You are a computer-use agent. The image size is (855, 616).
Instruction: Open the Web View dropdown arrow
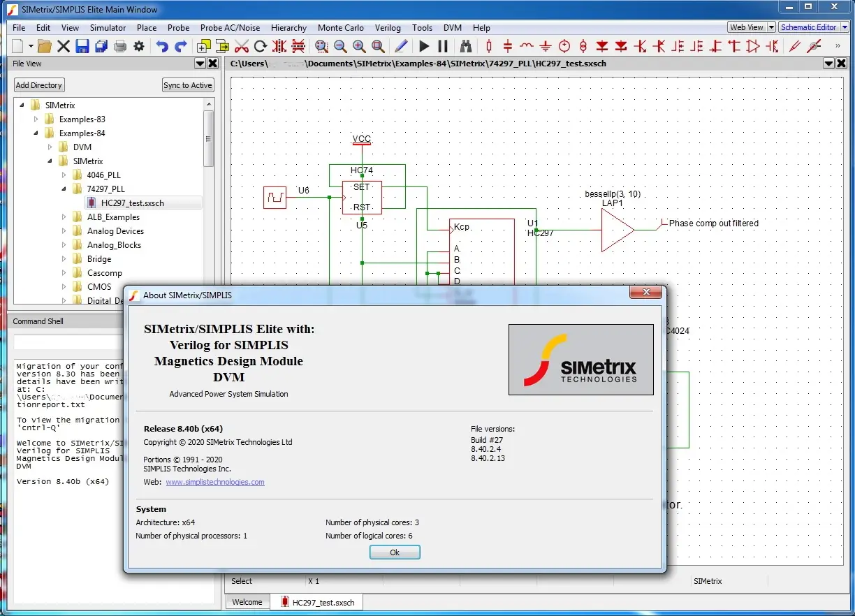(771, 27)
